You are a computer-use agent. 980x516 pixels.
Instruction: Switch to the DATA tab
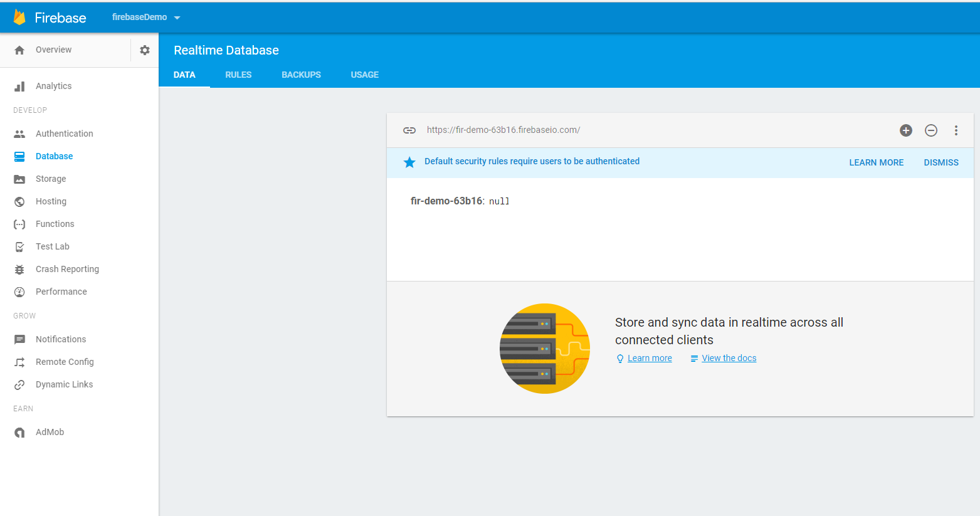tap(184, 75)
